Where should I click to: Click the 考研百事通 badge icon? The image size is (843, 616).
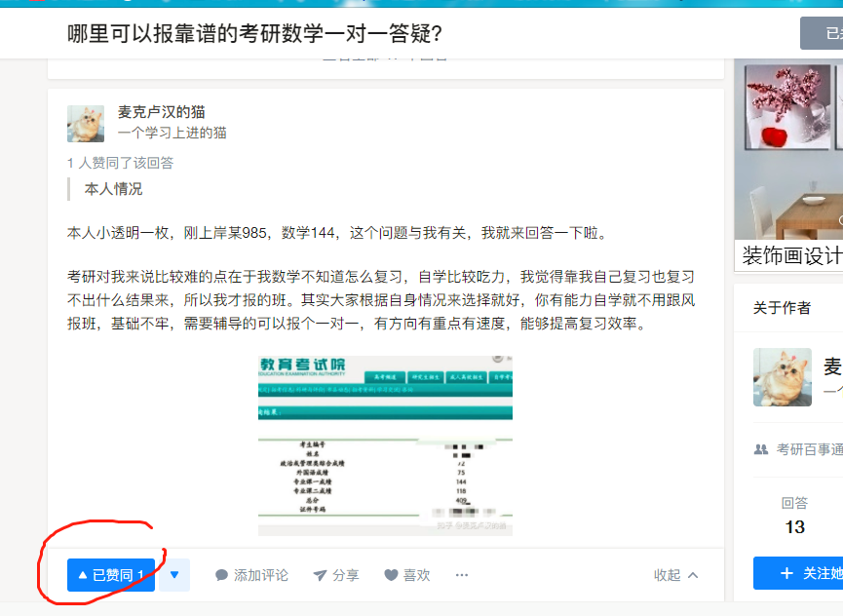(x=761, y=449)
